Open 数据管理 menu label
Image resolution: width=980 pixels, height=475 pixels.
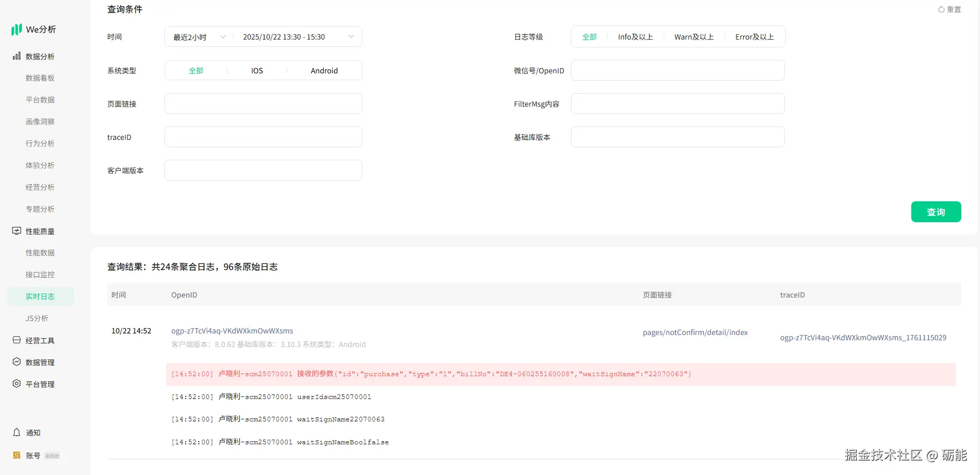pyautogui.click(x=40, y=363)
